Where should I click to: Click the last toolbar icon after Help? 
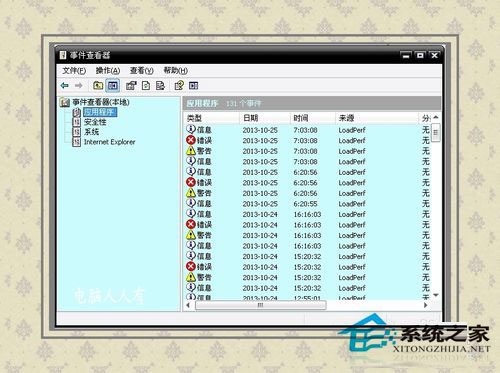coord(194,86)
